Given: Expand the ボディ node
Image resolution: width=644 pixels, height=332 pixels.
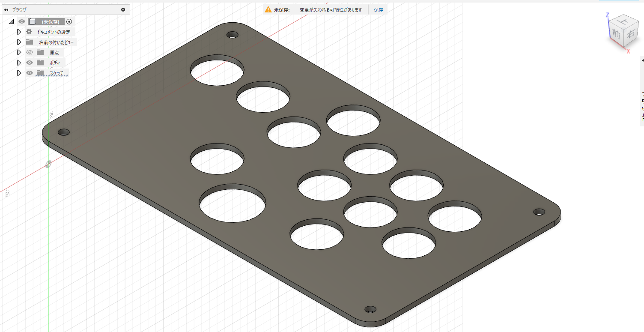Looking at the screenshot, I should 19,63.
